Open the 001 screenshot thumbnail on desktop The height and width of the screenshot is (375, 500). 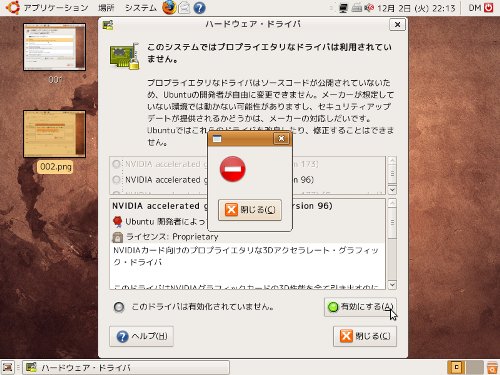point(54,47)
